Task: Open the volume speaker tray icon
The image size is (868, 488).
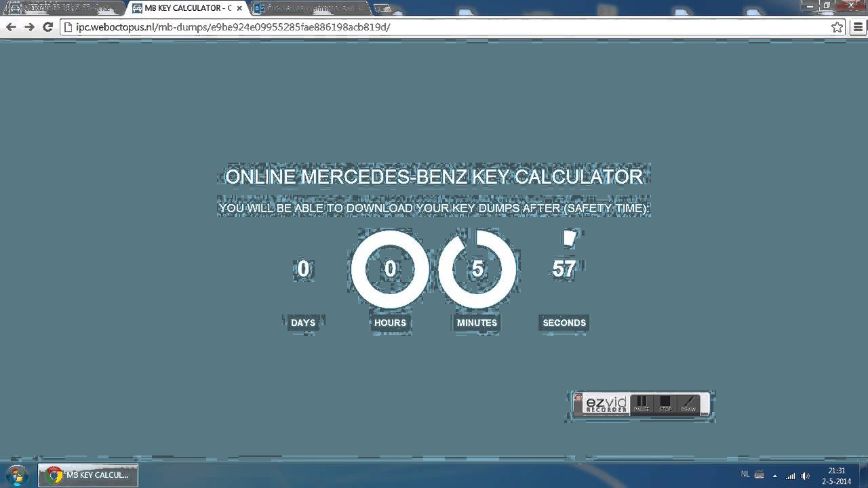Action: click(x=806, y=476)
